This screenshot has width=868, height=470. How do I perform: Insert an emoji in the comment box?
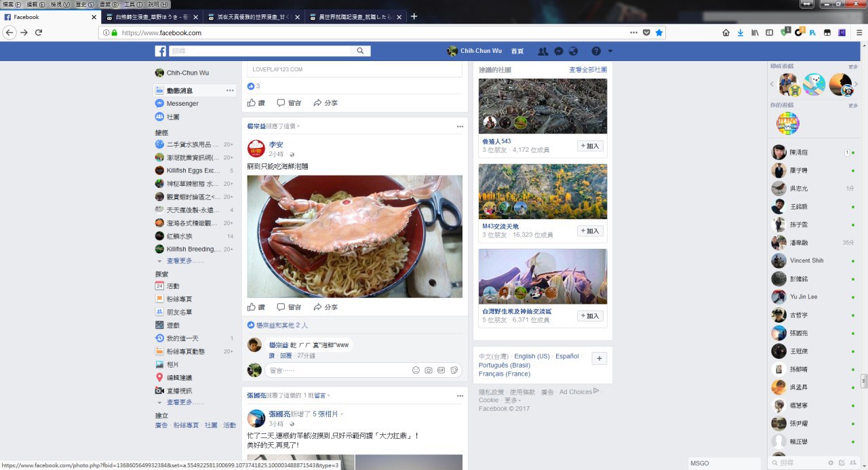tap(416, 370)
